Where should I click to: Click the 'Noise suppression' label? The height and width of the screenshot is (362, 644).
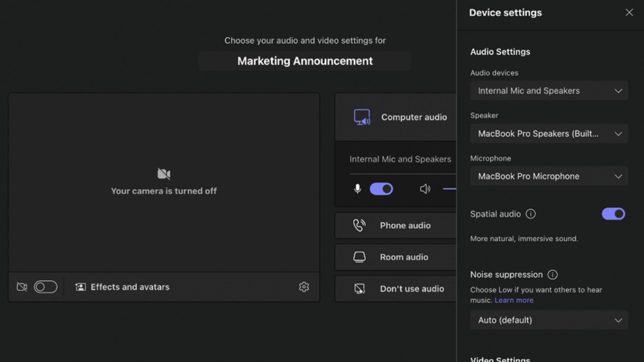click(x=506, y=275)
